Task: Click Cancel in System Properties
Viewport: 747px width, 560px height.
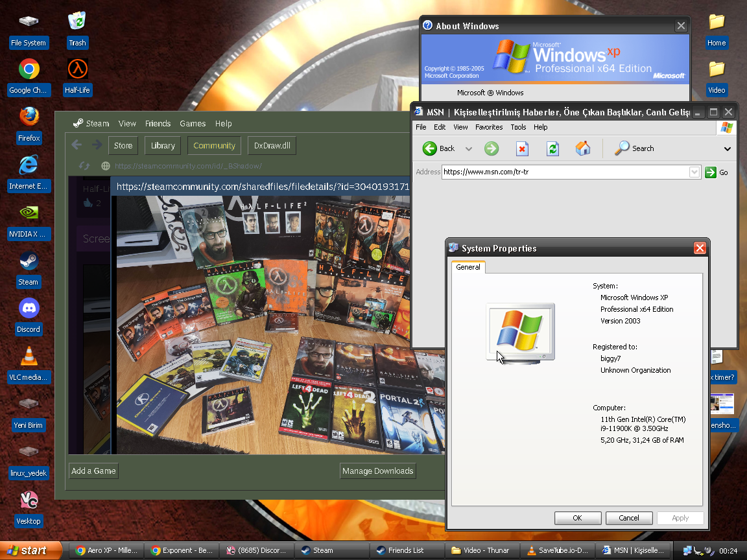Action: [629, 518]
